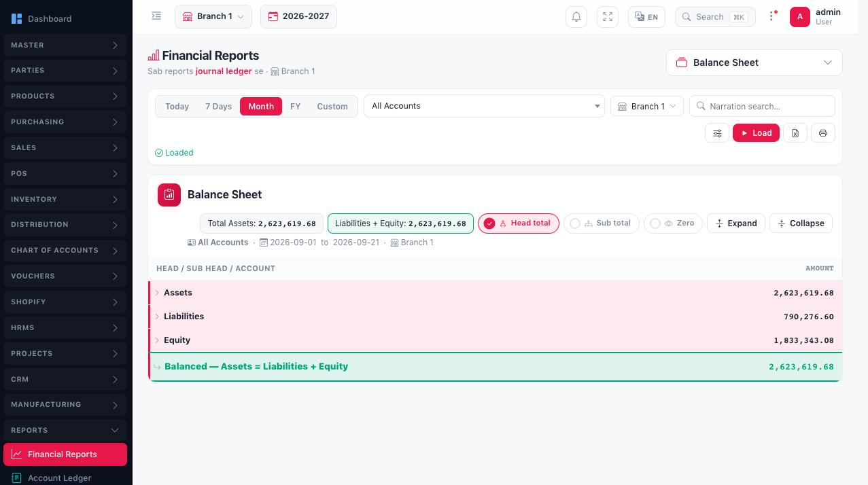Focus the Narration search field
This screenshot has height=485, width=868.
[762, 106]
